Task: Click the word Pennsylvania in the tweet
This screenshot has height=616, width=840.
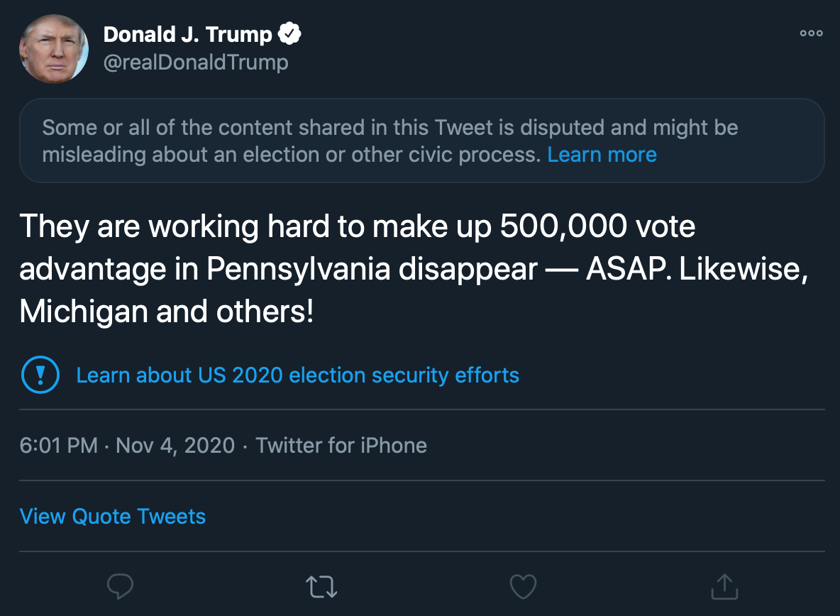Action: point(299,270)
